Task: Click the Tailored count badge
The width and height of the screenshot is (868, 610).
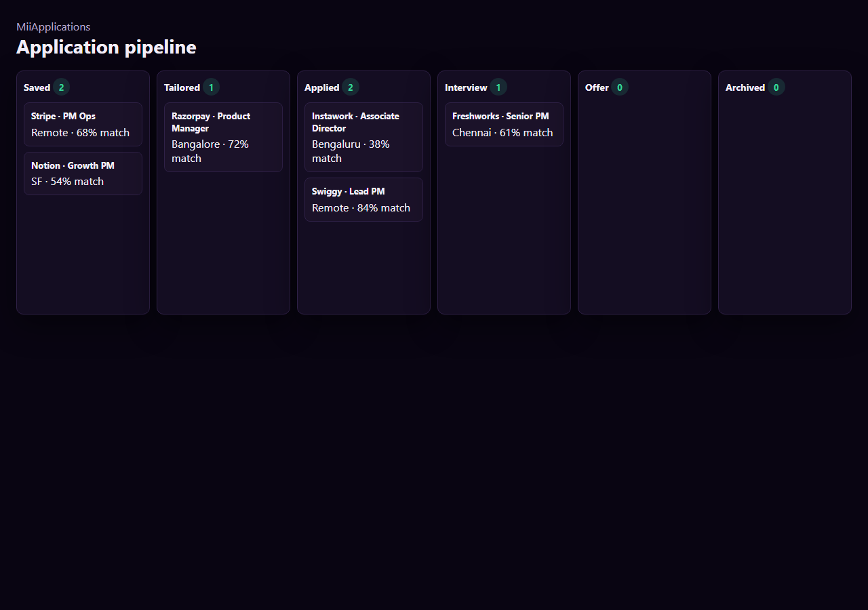Action: click(211, 87)
